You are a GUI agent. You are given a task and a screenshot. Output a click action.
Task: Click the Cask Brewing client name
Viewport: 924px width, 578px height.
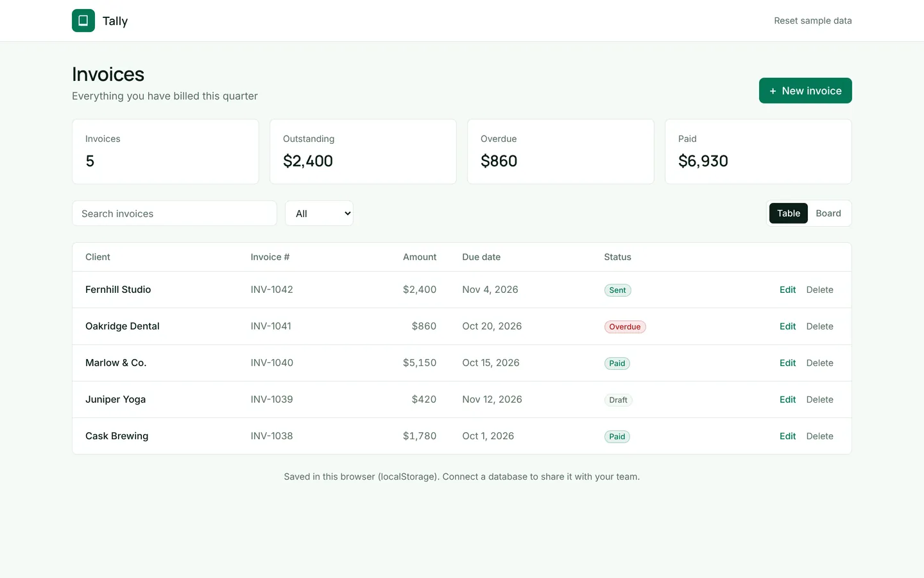[117, 436]
